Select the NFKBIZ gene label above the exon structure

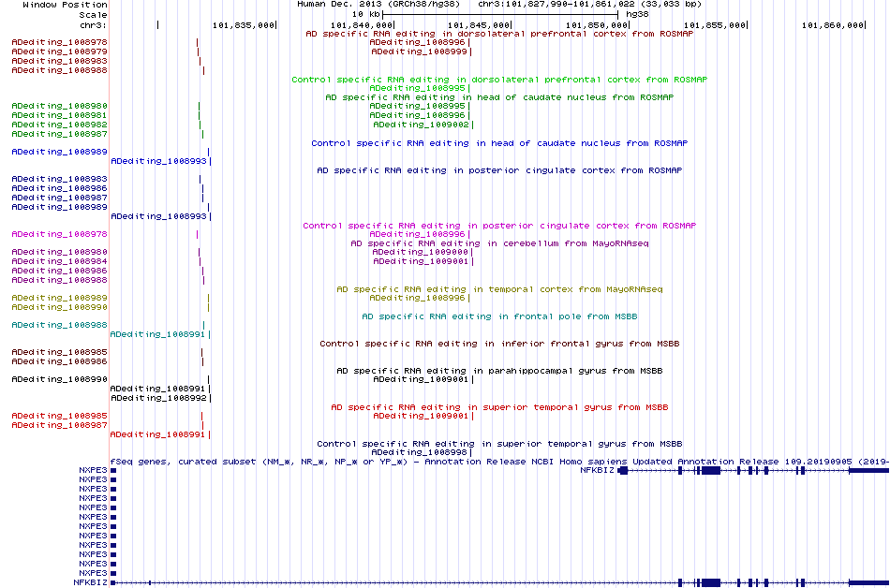tap(597, 470)
